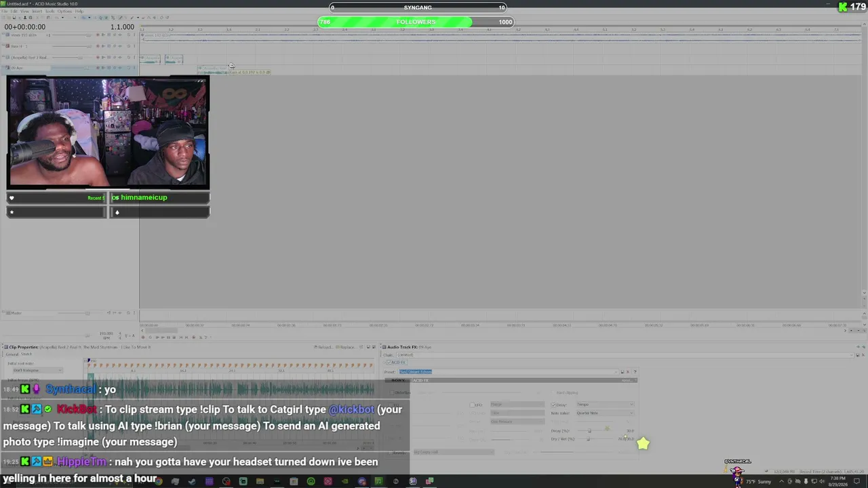Open the Stretch tab in Clip Properties
This screenshot has height=488, width=868.
[x=26, y=354]
